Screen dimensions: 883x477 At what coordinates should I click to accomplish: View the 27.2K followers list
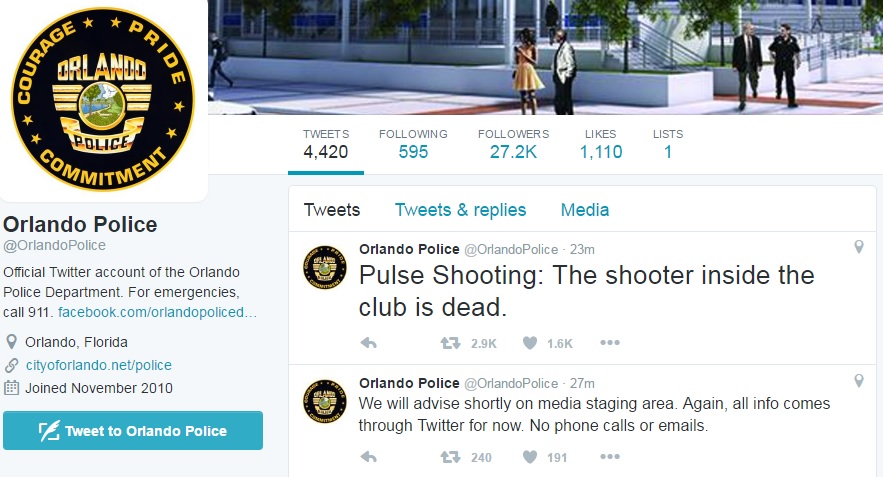click(x=513, y=145)
